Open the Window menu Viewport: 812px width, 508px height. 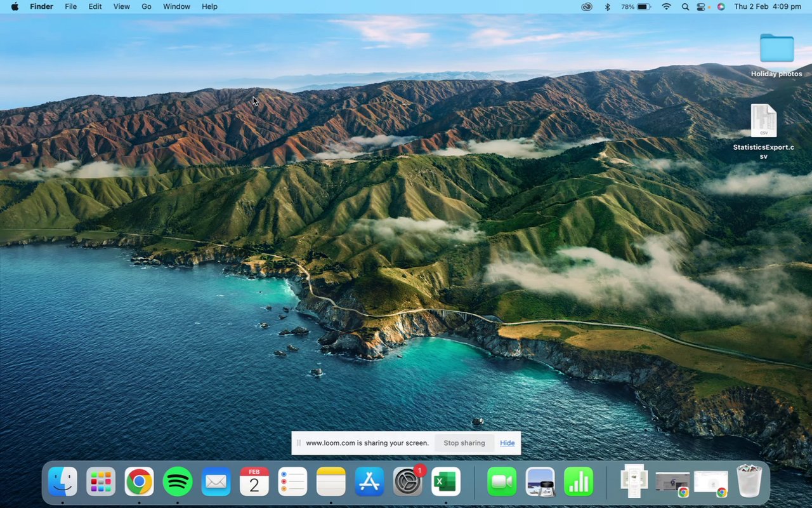tap(176, 6)
